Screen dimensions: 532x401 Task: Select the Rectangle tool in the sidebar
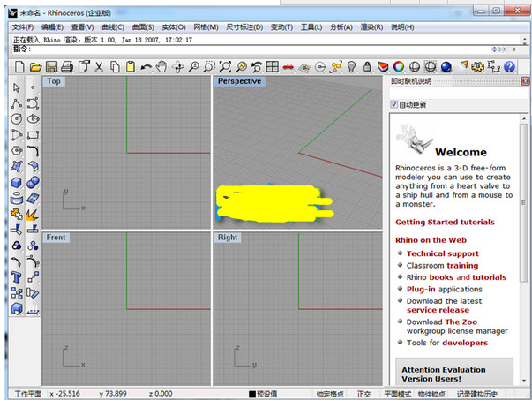[x=33, y=135]
